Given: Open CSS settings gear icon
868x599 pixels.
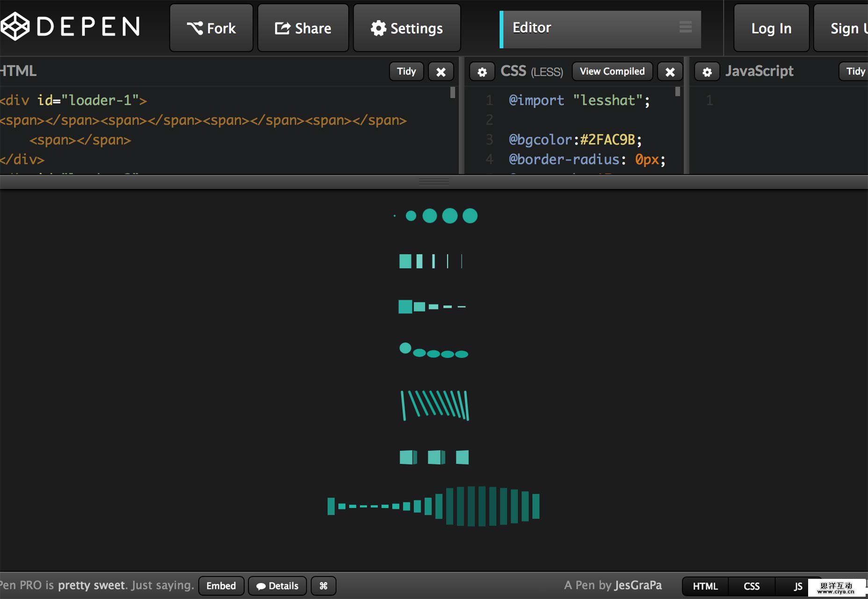Looking at the screenshot, I should click(482, 72).
